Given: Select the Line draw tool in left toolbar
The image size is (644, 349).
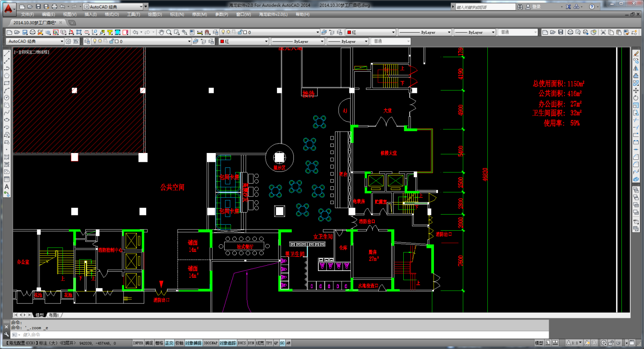Looking at the screenshot, I should (6, 53).
